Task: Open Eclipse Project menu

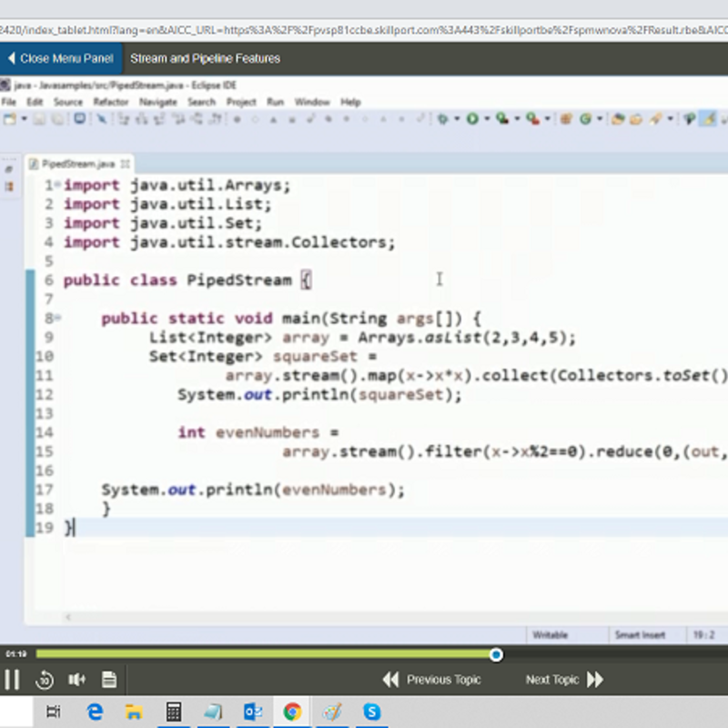Action: [x=241, y=102]
